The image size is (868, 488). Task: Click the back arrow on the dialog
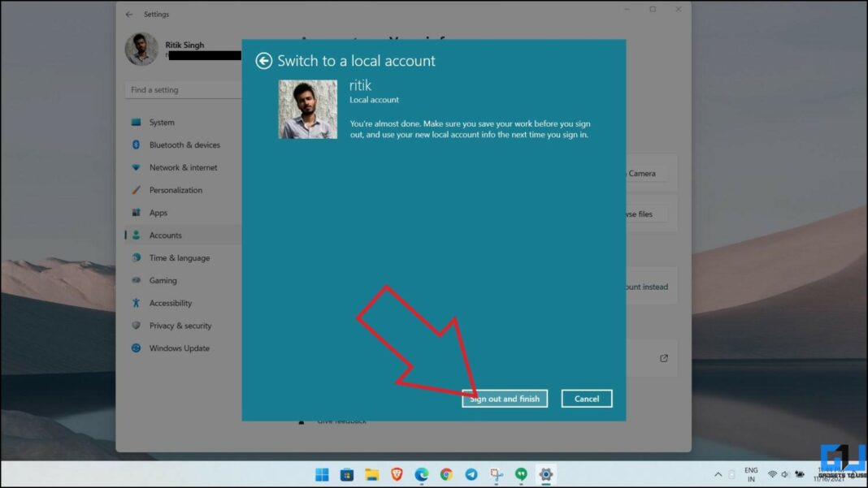click(x=264, y=61)
